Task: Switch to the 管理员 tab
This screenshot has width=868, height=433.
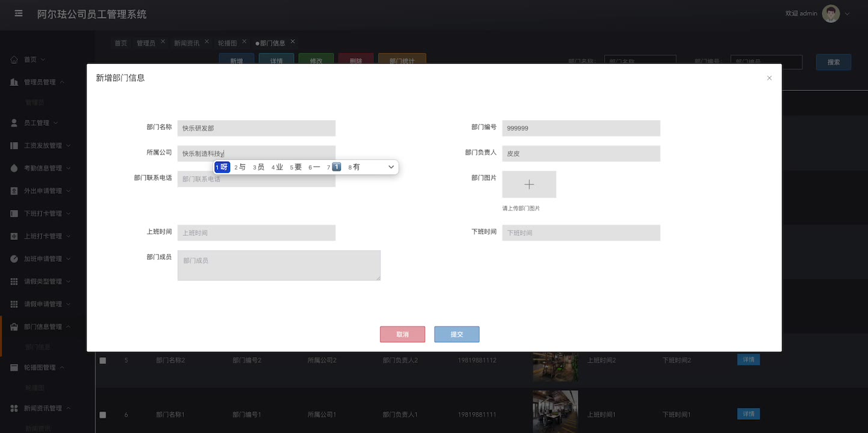Action: tap(146, 43)
